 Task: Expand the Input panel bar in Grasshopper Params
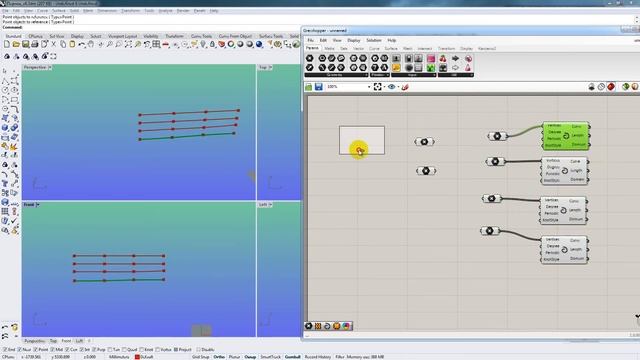click(414, 75)
